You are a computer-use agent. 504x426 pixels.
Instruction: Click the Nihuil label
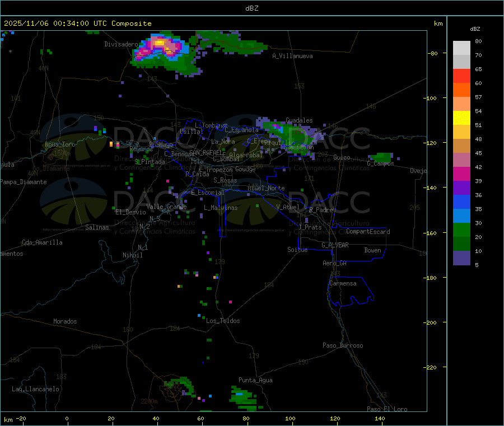pos(132,255)
